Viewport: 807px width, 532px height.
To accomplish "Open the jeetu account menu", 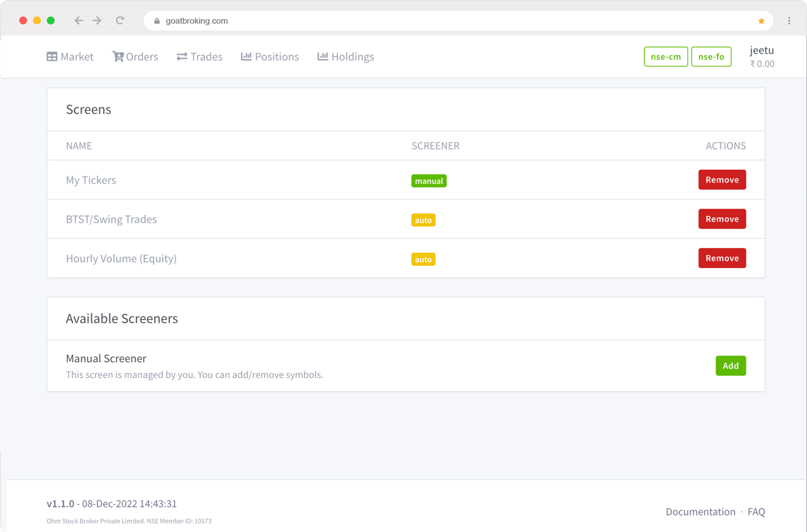I will (762, 51).
